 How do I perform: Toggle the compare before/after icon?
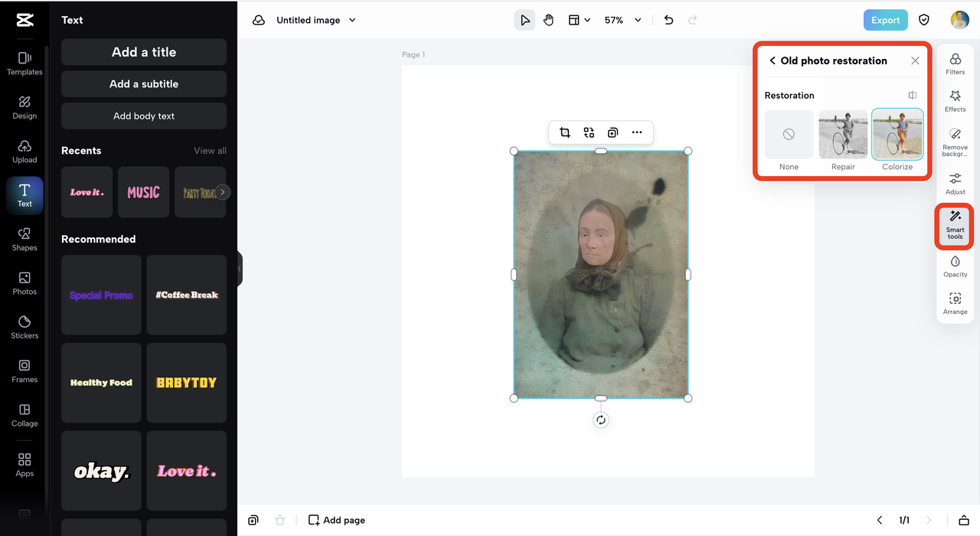[913, 95]
